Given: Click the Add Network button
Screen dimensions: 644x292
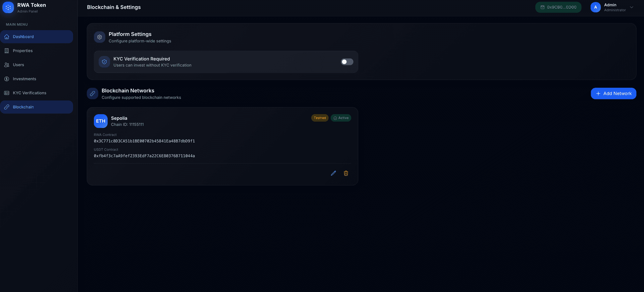Looking at the screenshot, I should click(613, 93).
